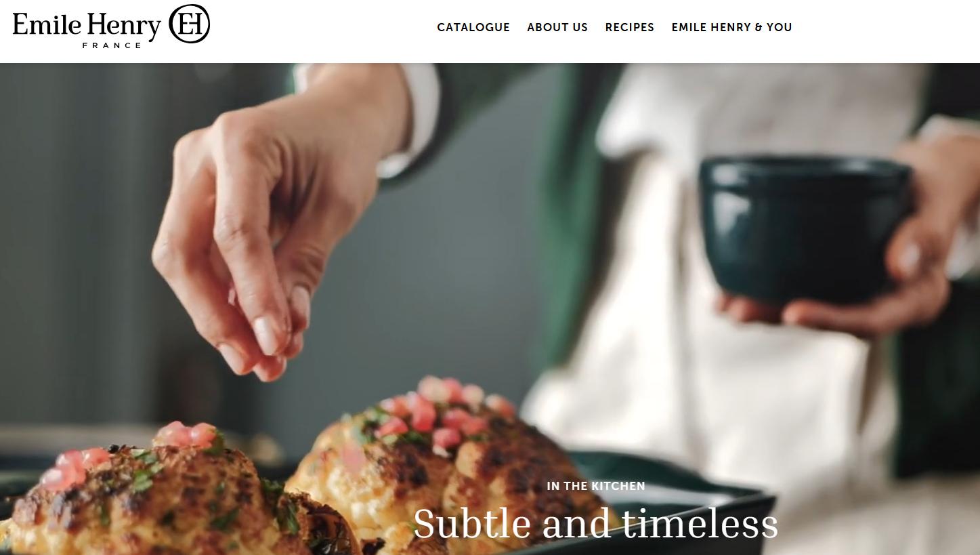Image resolution: width=980 pixels, height=555 pixels.
Task: Click the Subtle and timeless headline
Action: [596, 524]
